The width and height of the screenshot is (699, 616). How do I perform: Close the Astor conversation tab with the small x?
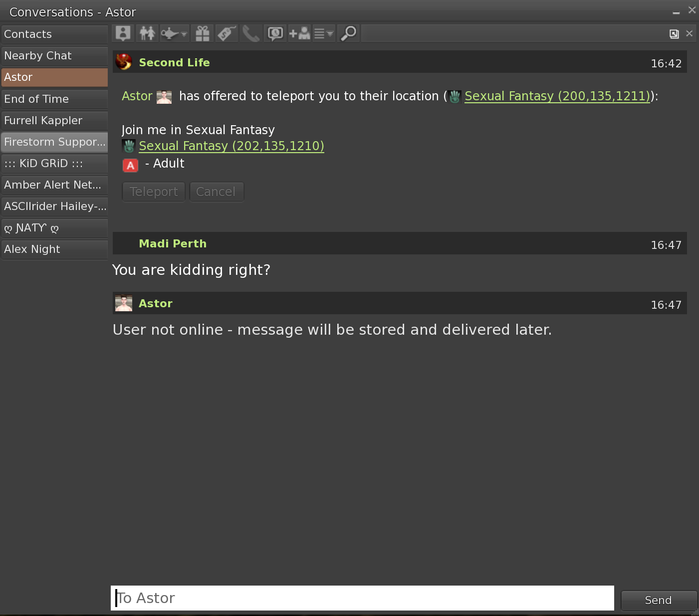pos(689,33)
